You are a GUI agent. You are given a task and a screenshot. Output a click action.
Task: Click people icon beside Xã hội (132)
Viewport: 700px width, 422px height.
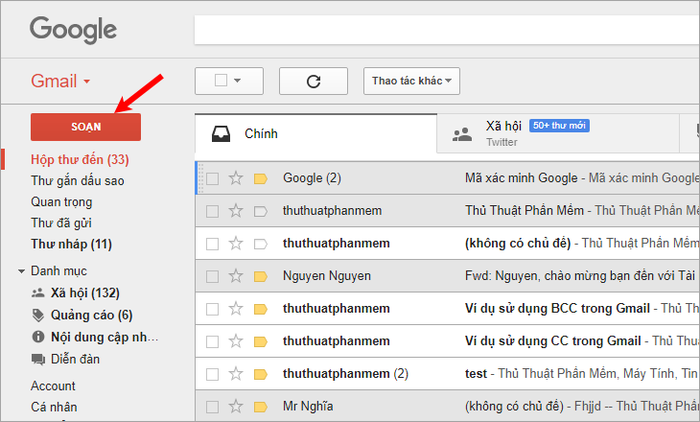point(38,293)
